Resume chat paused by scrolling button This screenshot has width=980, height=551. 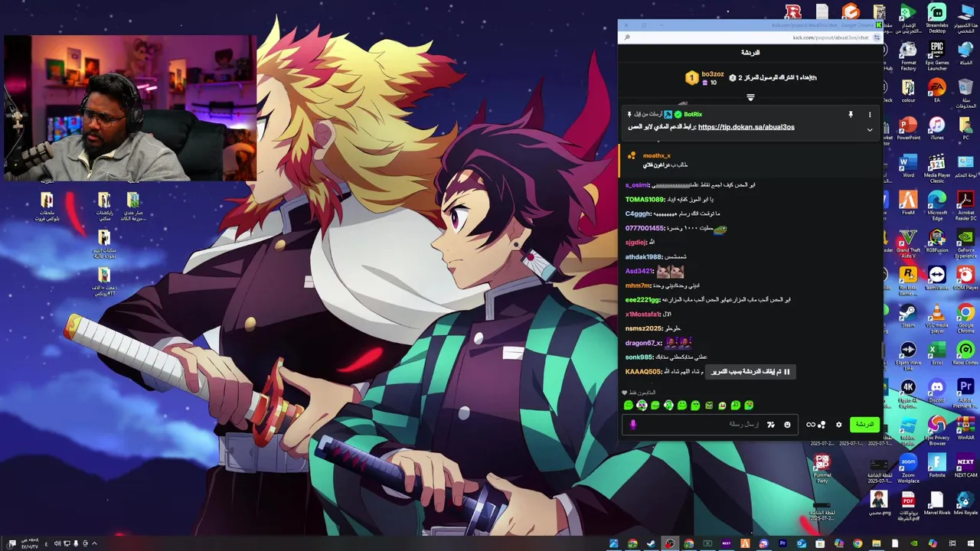pos(750,372)
